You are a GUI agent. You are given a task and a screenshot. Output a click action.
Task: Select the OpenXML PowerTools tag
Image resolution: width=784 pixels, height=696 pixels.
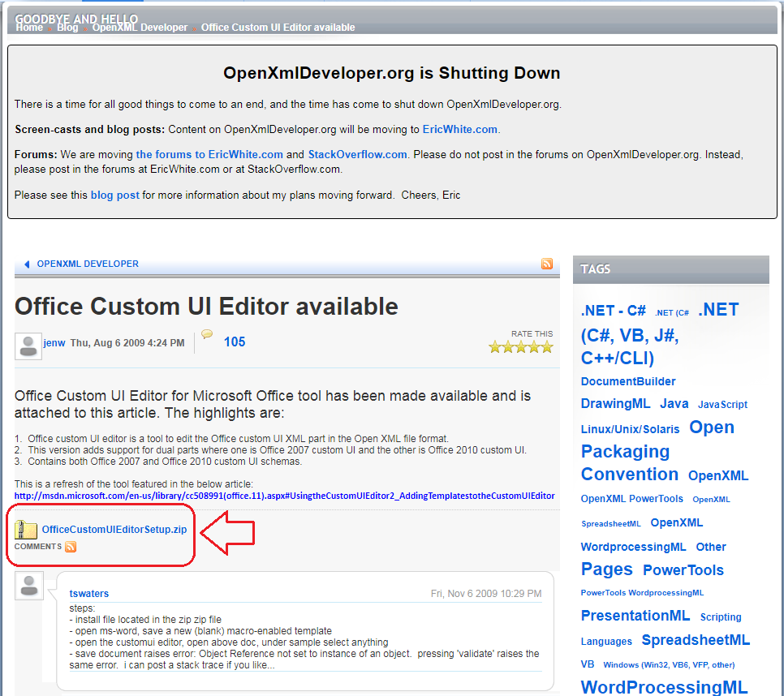tap(632, 499)
